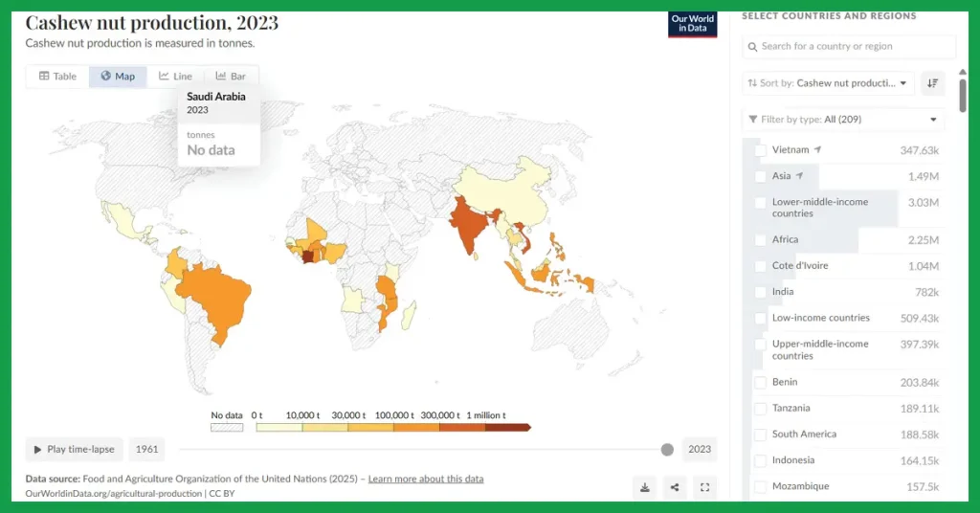Start the Play time-lapse button

[75, 449]
